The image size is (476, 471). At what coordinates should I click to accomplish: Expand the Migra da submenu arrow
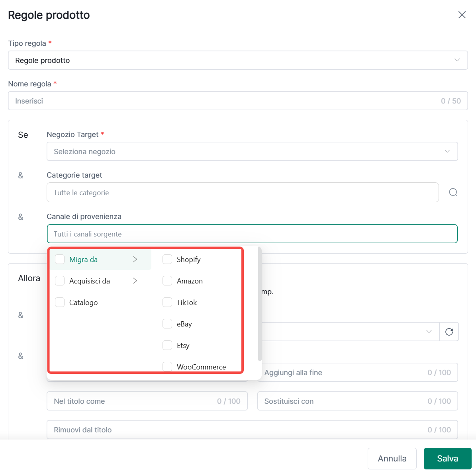(x=135, y=259)
